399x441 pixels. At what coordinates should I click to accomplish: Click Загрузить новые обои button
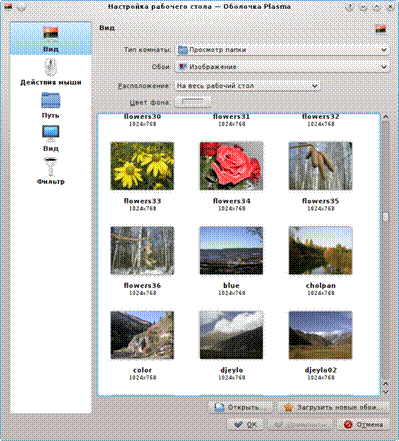pyautogui.click(x=333, y=407)
